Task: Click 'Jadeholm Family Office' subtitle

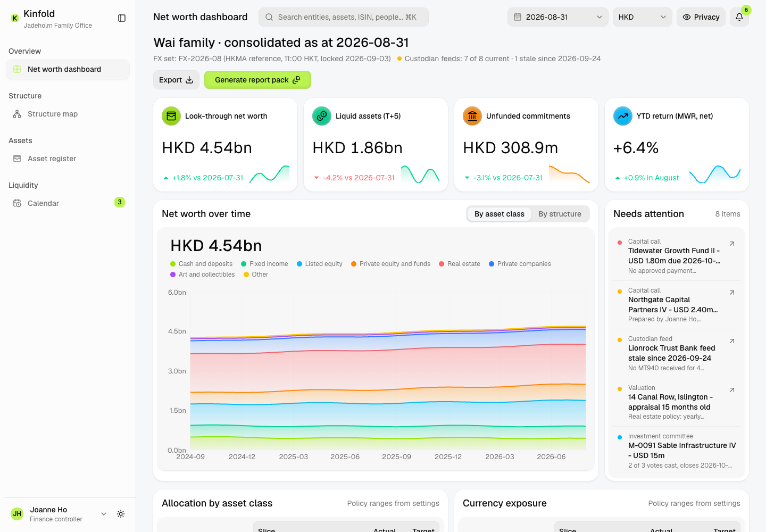Action: pos(57,26)
